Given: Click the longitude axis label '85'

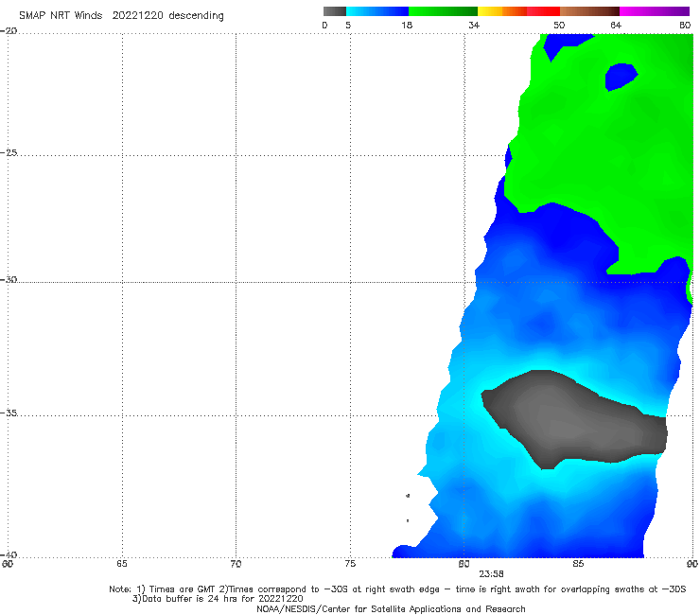Looking at the screenshot, I should click(578, 564).
